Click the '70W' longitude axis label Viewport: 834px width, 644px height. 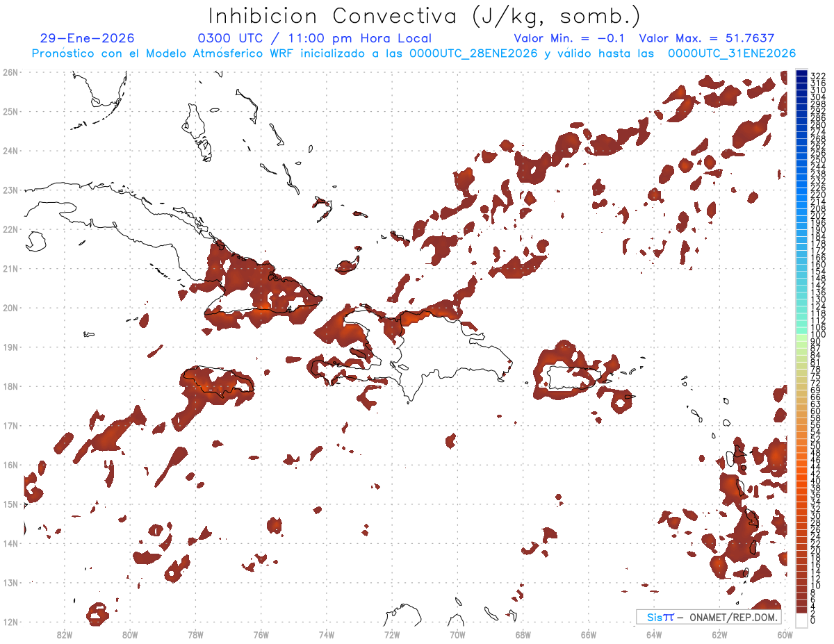pyautogui.click(x=457, y=634)
